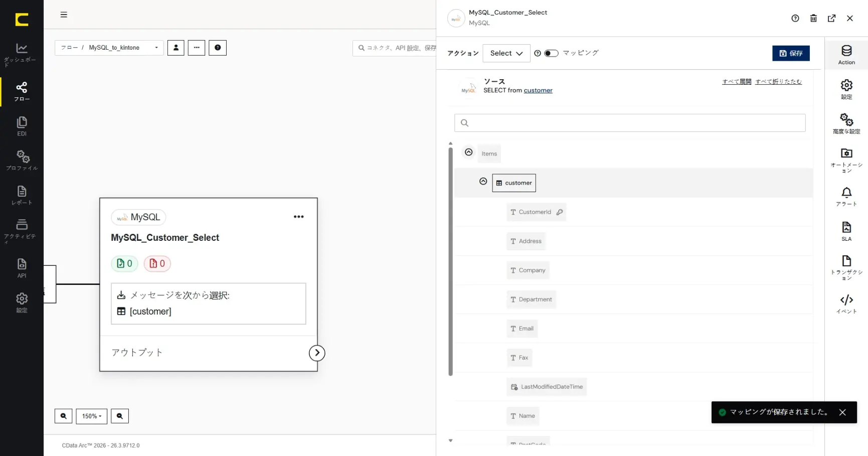Switch to the Events tab
The height and width of the screenshot is (456, 868).
point(846,305)
